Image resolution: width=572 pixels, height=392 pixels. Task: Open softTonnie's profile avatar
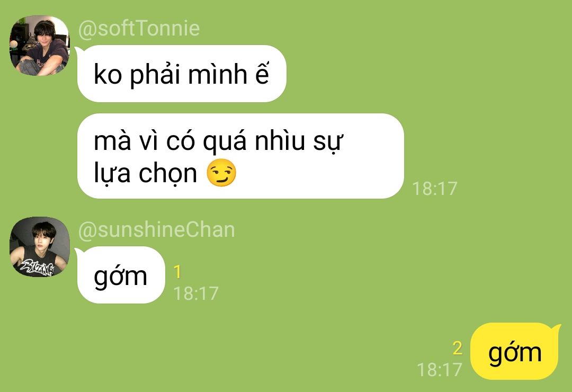pyautogui.click(x=39, y=46)
